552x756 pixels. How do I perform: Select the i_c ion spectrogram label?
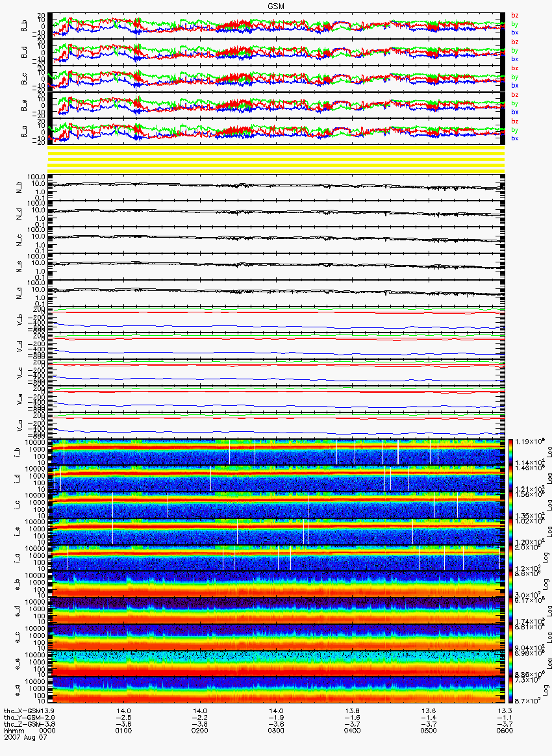(x=17, y=505)
